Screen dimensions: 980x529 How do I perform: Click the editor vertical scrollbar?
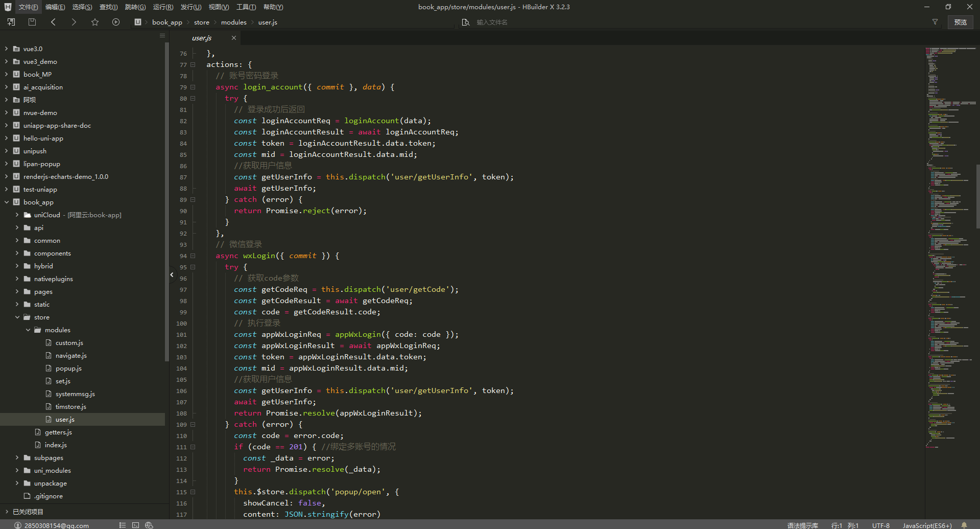977,196
